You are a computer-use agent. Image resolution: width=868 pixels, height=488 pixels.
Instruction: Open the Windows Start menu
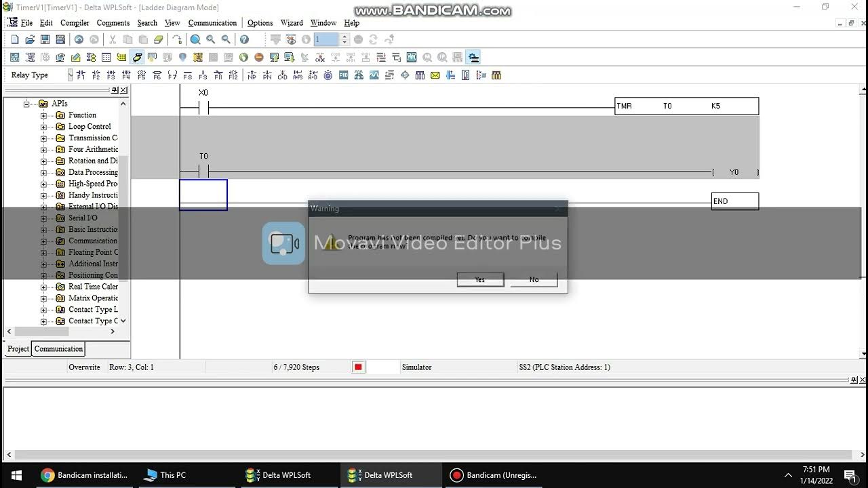click(16, 475)
